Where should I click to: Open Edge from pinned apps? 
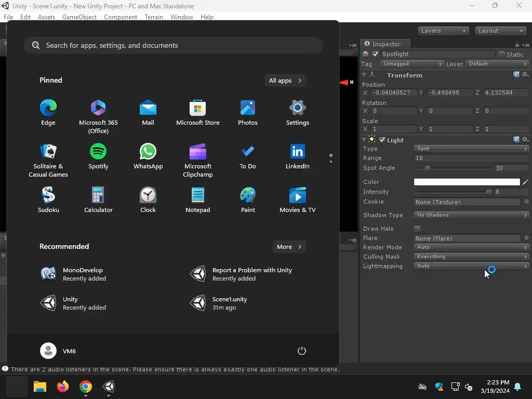coord(48,113)
